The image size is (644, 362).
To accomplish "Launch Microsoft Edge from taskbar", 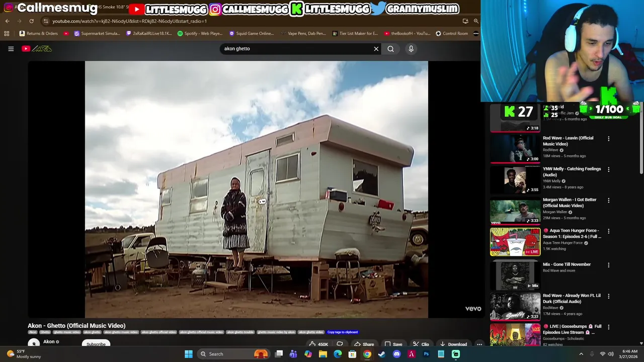I will 338,354.
